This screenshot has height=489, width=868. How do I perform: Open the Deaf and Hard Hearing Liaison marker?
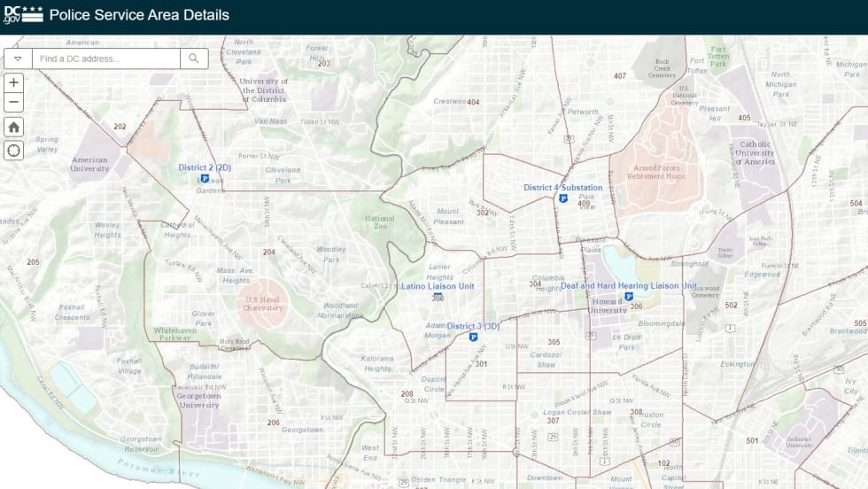click(x=629, y=297)
